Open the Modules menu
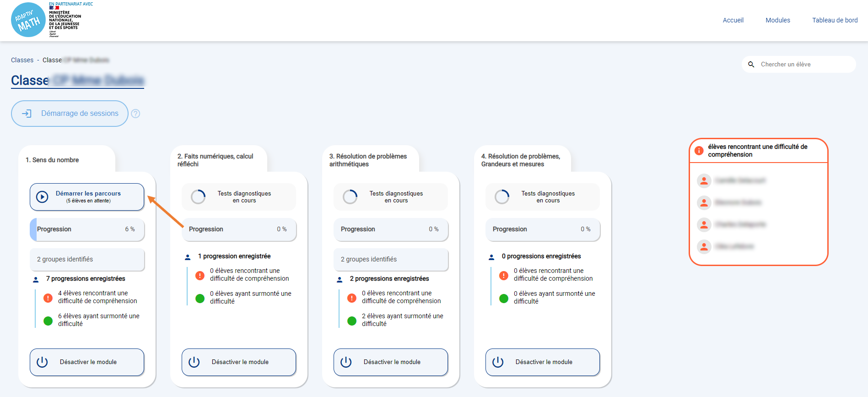The width and height of the screenshot is (868, 397). pyautogui.click(x=777, y=20)
